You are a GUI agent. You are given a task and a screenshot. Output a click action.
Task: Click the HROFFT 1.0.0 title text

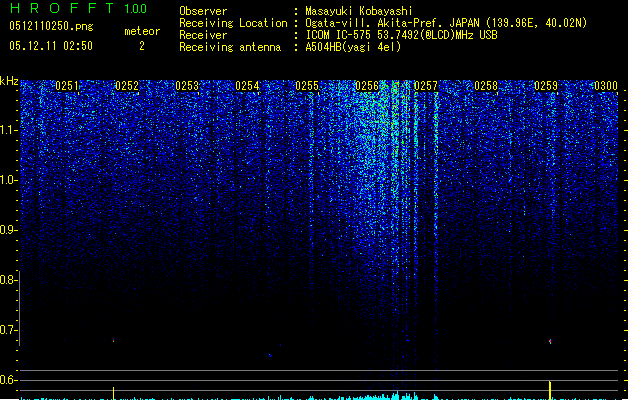click(79, 8)
